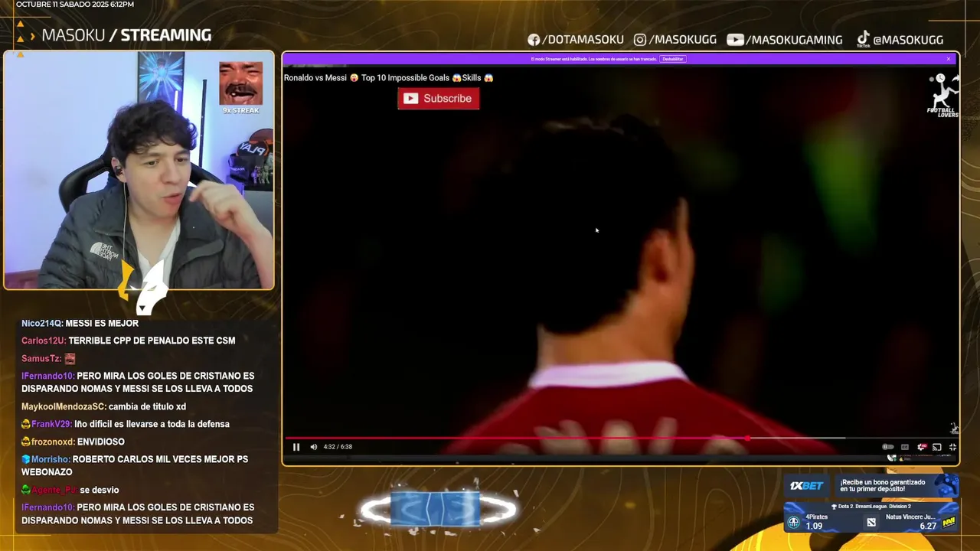This screenshot has height=551, width=980.
Task: Click the 1XBET logo
Action: 806,486
